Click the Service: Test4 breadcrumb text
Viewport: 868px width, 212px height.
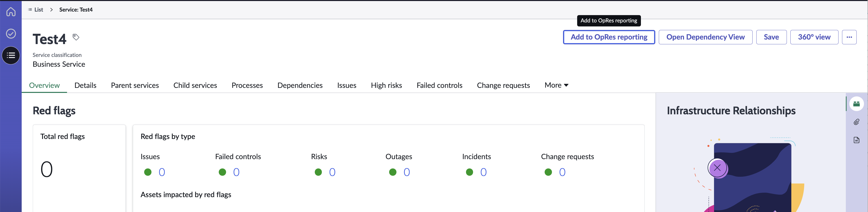click(76, 10)
